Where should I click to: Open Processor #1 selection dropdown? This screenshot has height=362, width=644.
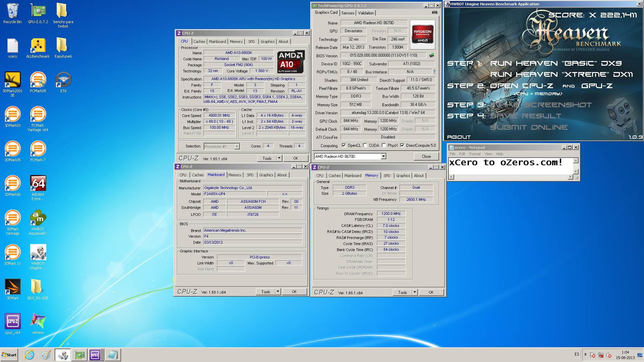[237, 146]
